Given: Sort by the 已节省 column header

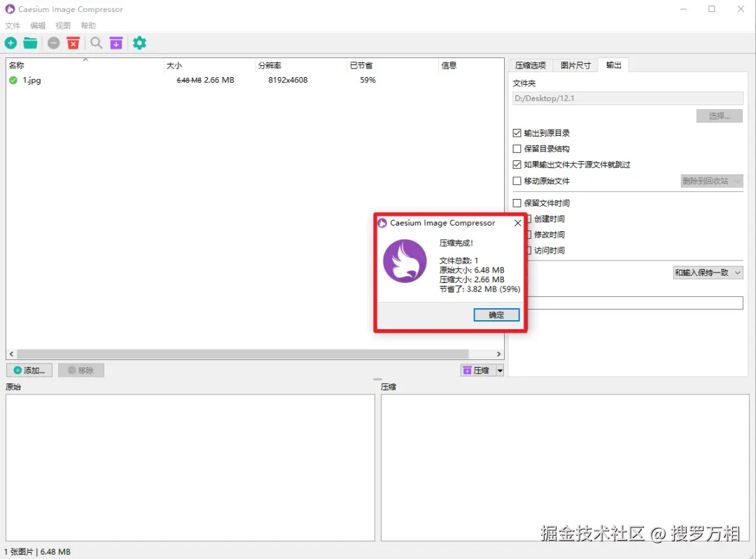Looking at the screenshot, I should point(392,65).
